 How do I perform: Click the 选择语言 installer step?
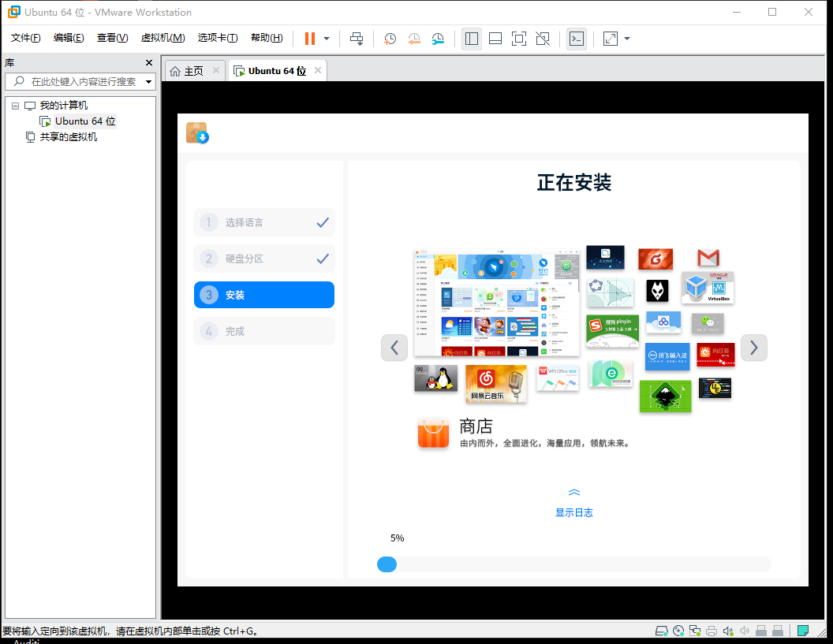point(264,222)
